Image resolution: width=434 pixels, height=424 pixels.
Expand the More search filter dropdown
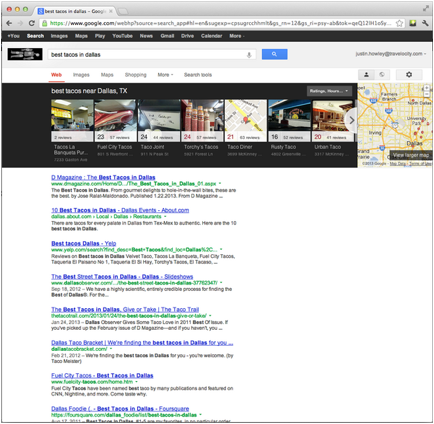(x=165, y=75)
